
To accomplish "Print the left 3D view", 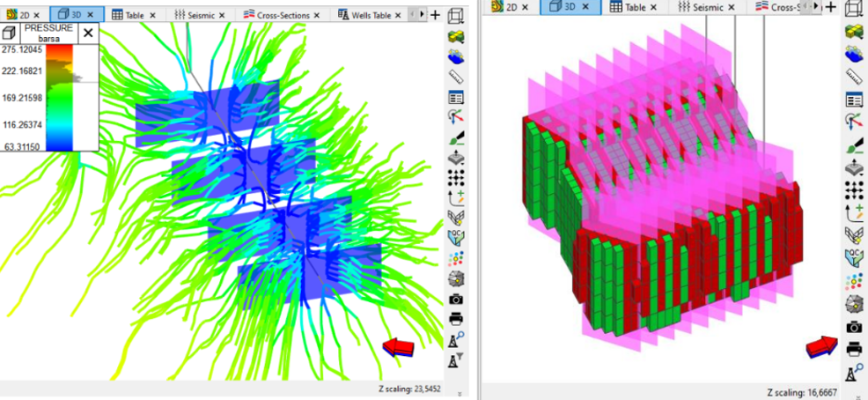I will point(456,319).
